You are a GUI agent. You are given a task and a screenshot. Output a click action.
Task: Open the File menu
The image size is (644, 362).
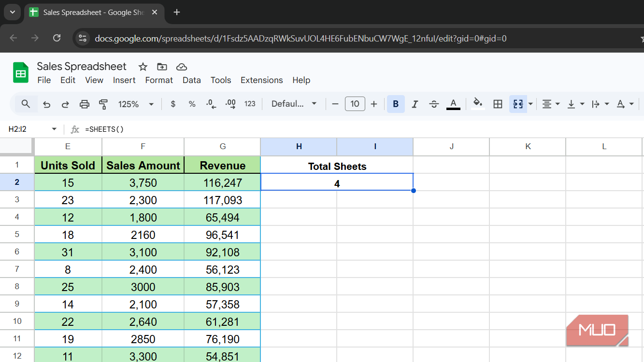tap(44, 80)
